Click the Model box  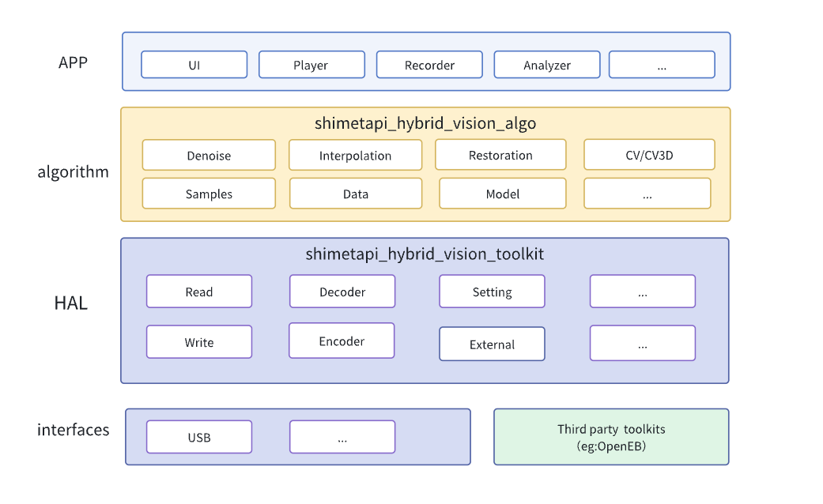coord(503,194)
